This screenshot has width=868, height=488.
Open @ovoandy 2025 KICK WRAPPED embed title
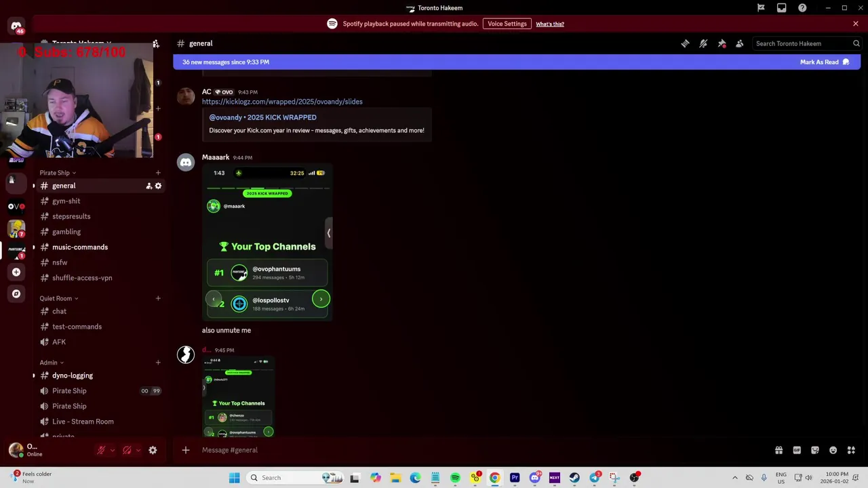tap(262, 117)
